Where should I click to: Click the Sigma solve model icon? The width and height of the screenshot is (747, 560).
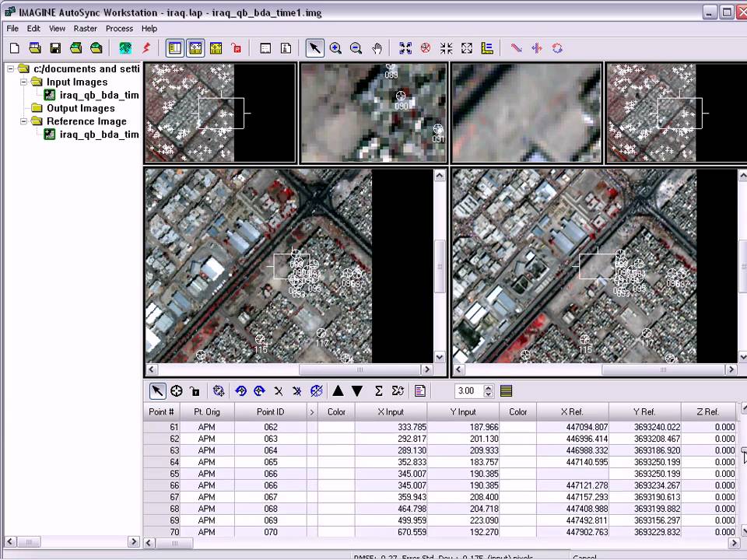click(x=378, y=391)
